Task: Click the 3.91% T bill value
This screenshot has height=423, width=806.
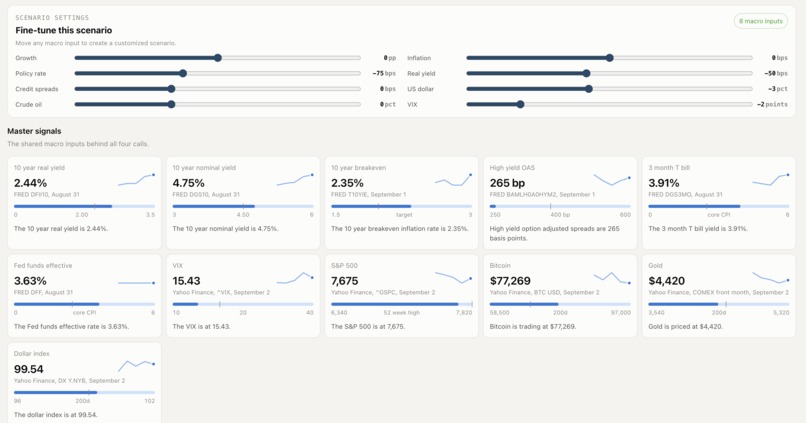Action: coord(664,183)
